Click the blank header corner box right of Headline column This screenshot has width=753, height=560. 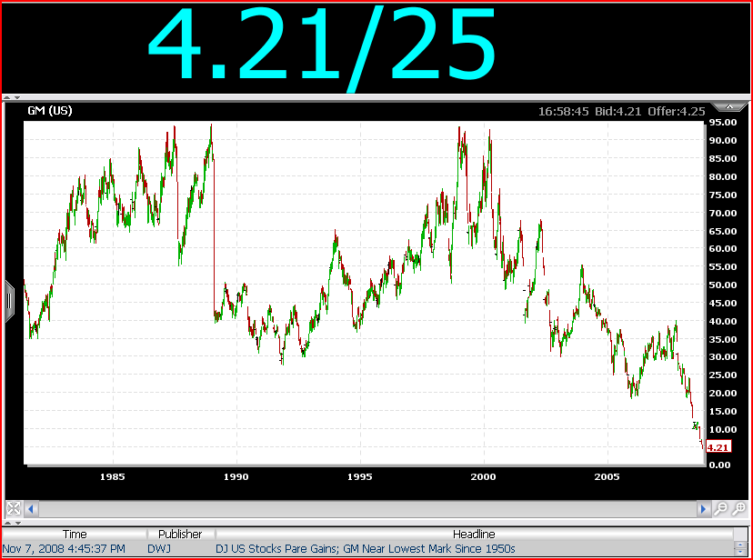click(x=740, y=534)
